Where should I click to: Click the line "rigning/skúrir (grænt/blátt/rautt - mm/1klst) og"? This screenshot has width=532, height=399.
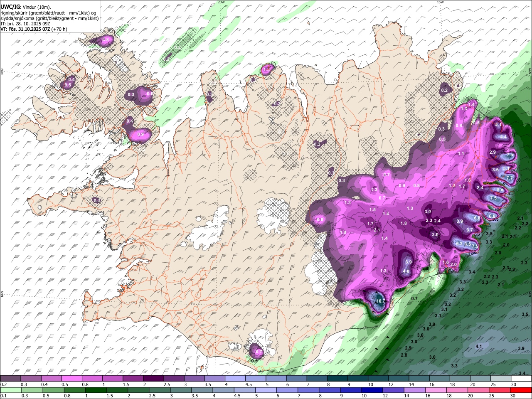point(48,12)
